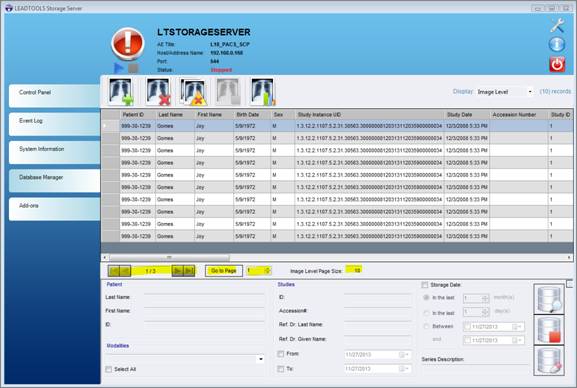This screenshot has width=577, height=388.
Task: Click X-ray stack icon with warning triangle
Action: [x=193, y=92]
